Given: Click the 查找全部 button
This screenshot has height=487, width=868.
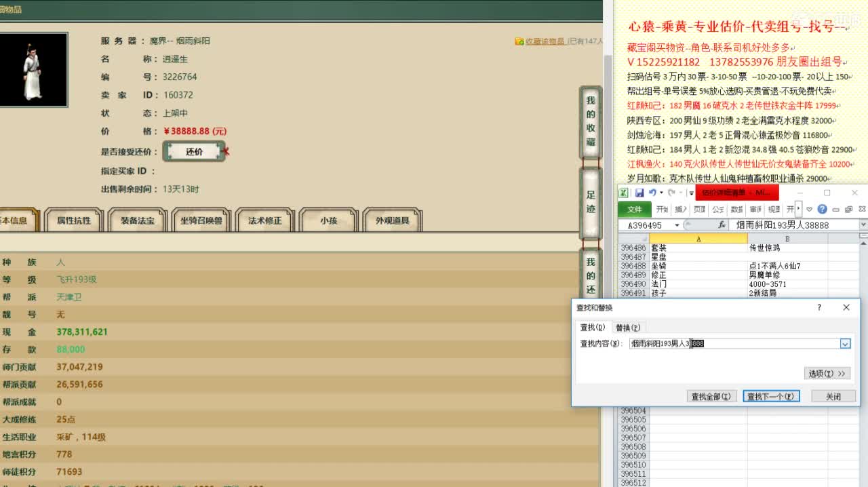Looking at the screenshot, I should pyautogui.click(x=711, y=396).
